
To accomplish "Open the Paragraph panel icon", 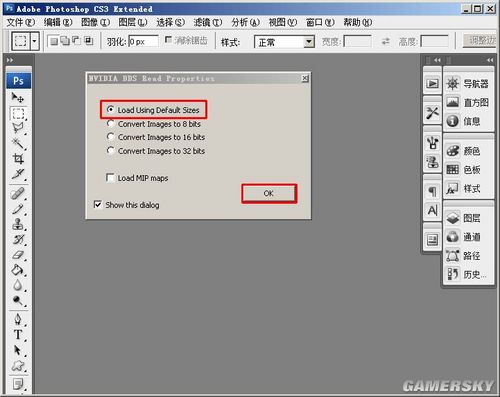I will (x=432, y=191).
